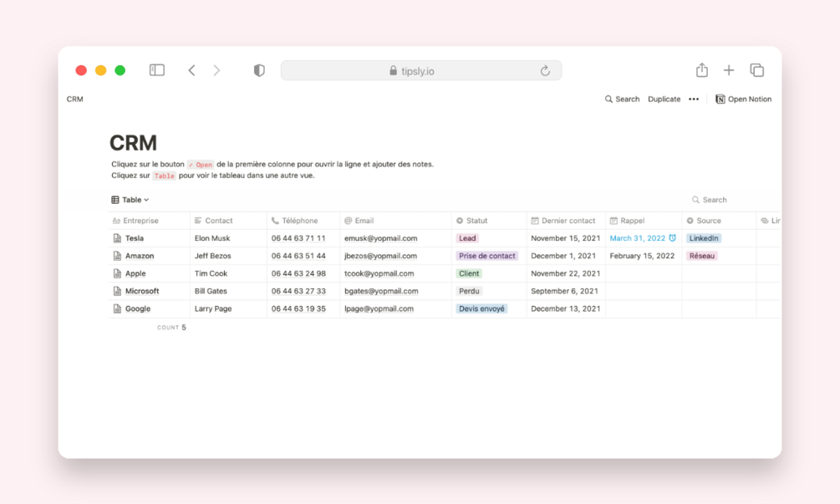Screen dimensions: 840x504
Task: Click the tipsly.io address bar
Action: tap(421, 71)
